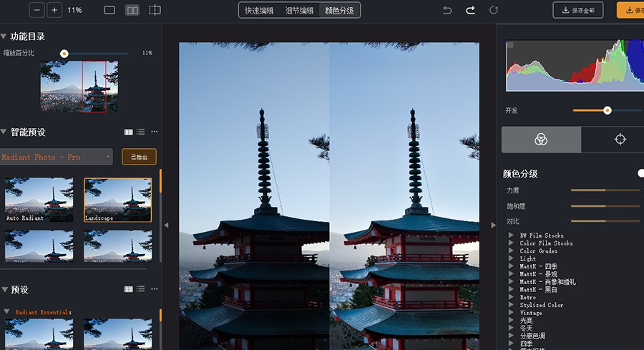
Task: Adjust the 对比 slider
Action: (605, 221)
